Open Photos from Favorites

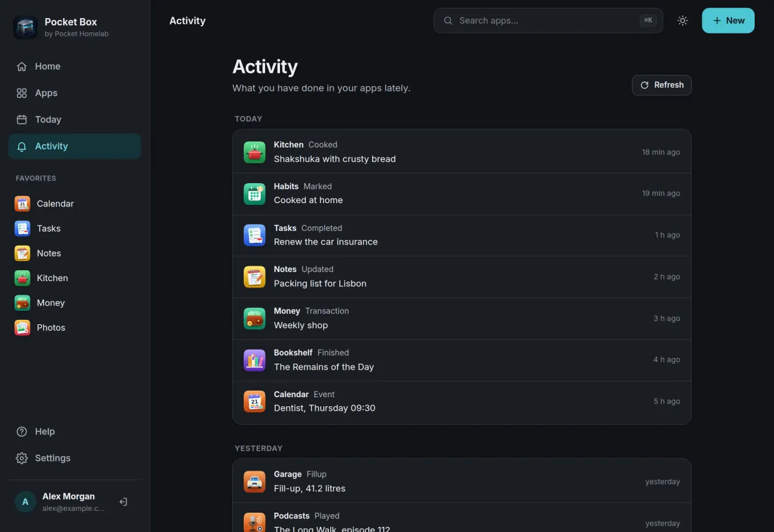click(x=75, y=328)
